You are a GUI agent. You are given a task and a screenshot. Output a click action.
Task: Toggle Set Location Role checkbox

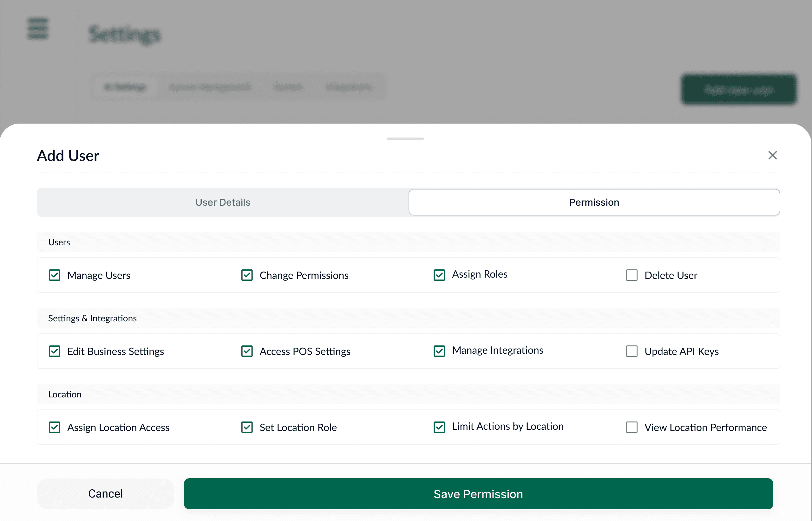pyautogui.click(x=247, y=427)
